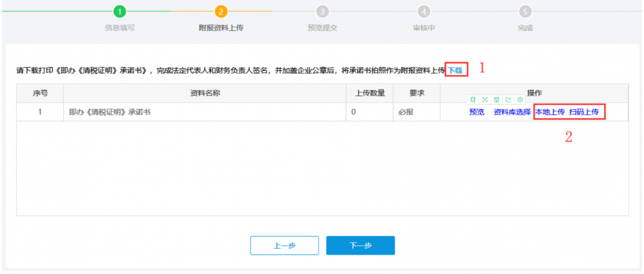Click 扫码上传 to upload by QR scan
Image resolution: width=644 pixels, height=274 pixels.
pos(584,112)
